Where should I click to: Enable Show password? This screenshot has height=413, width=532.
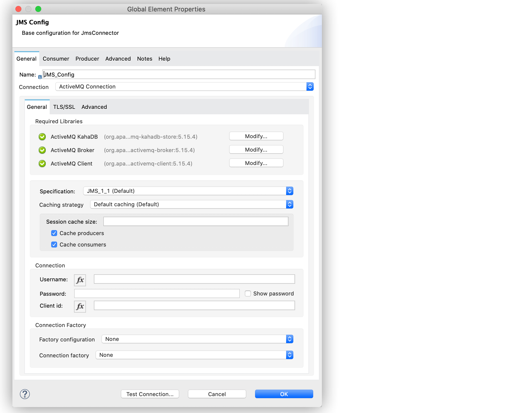point(248,293)
